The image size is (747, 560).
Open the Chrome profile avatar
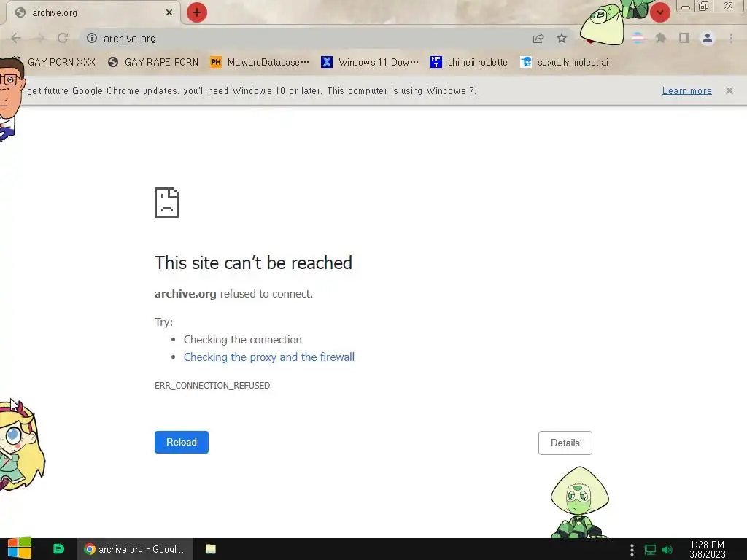[x=708, y=38]
